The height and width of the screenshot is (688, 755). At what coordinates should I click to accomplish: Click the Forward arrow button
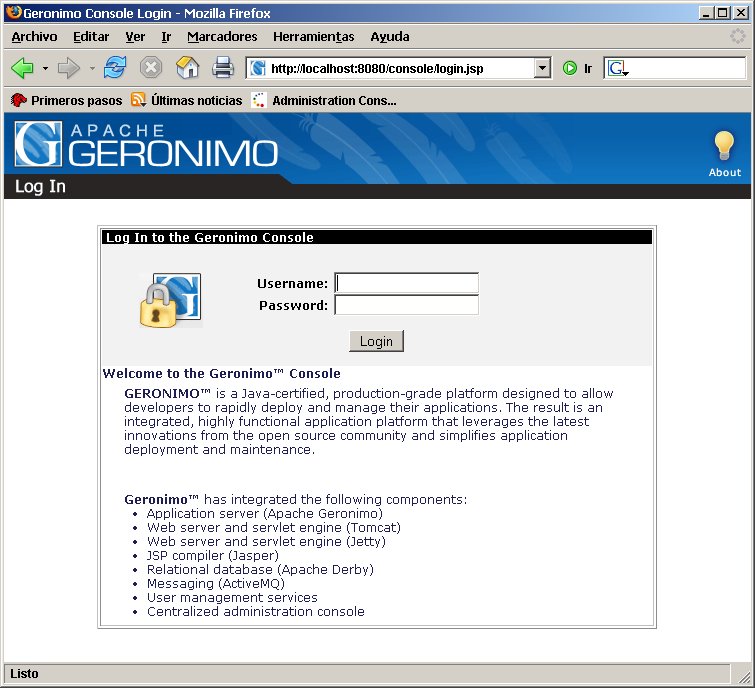coord(68,68)
